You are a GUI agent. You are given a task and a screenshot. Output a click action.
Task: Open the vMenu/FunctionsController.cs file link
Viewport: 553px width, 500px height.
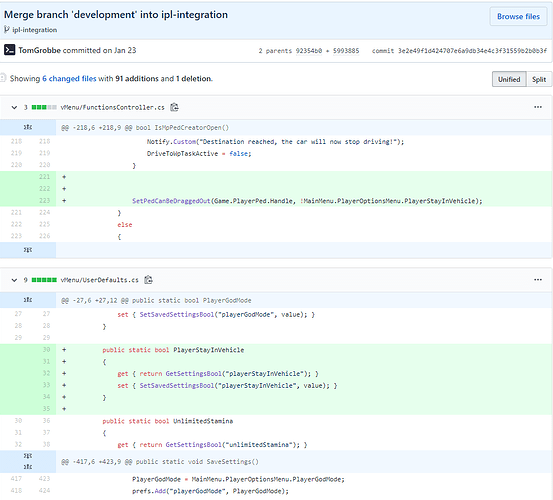(x=113, y=108)
